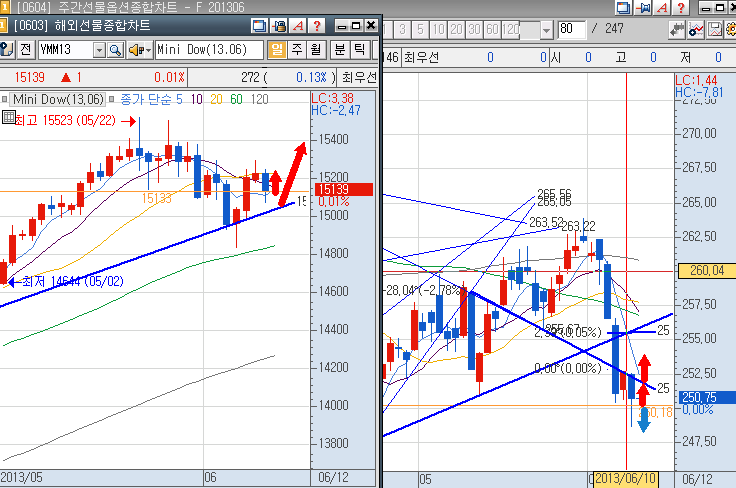The image size is (736, 488).
Task: Click the 최우선 tab in left window
Action: point(359,76)
